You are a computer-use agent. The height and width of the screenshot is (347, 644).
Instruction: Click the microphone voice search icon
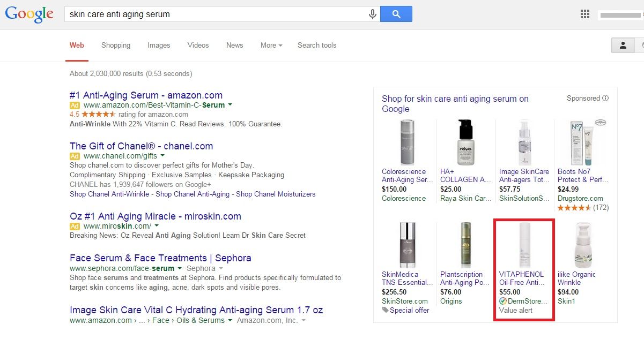(373, 14)
